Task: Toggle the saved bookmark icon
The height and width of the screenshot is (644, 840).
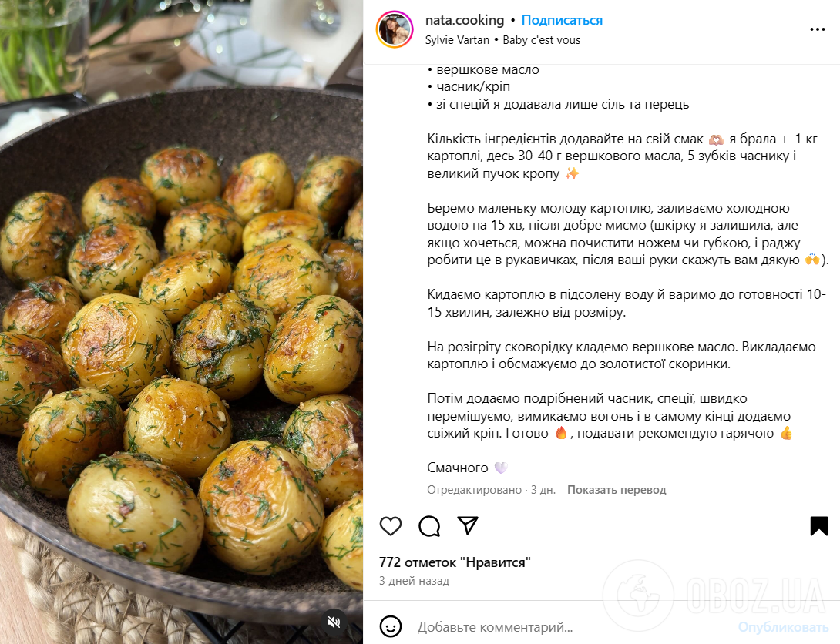Action: click(x=818, y=525)
